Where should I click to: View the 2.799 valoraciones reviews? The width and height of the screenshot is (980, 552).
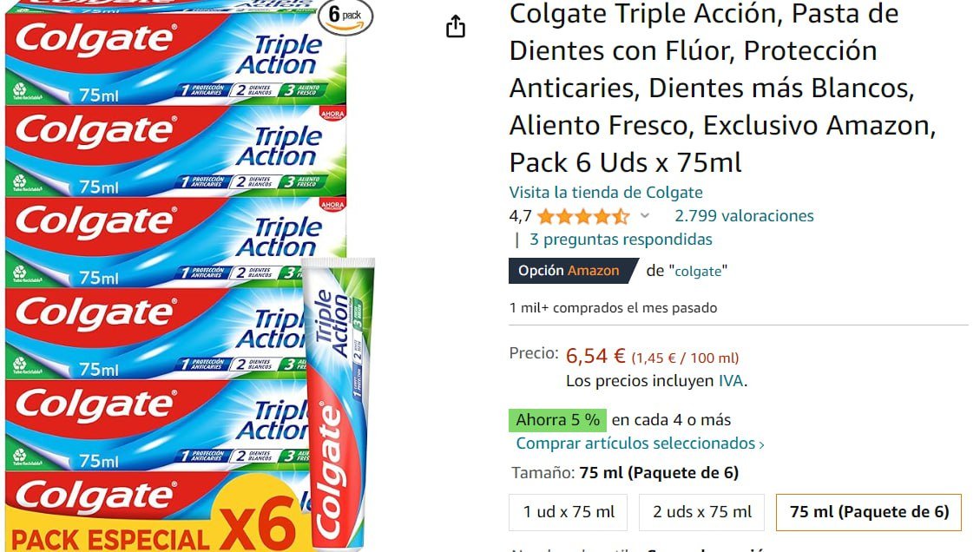[x=744, y=215]
